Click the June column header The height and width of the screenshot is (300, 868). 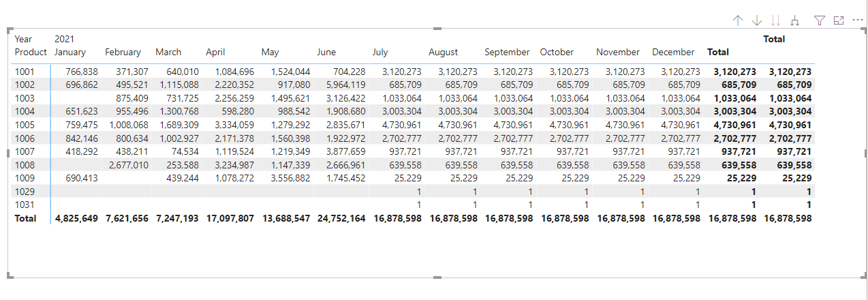pos(326,52)
